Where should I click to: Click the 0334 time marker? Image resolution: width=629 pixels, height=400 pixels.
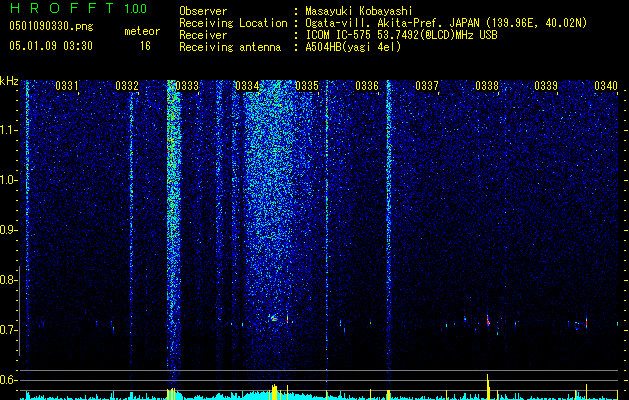(x=247, y=86)
